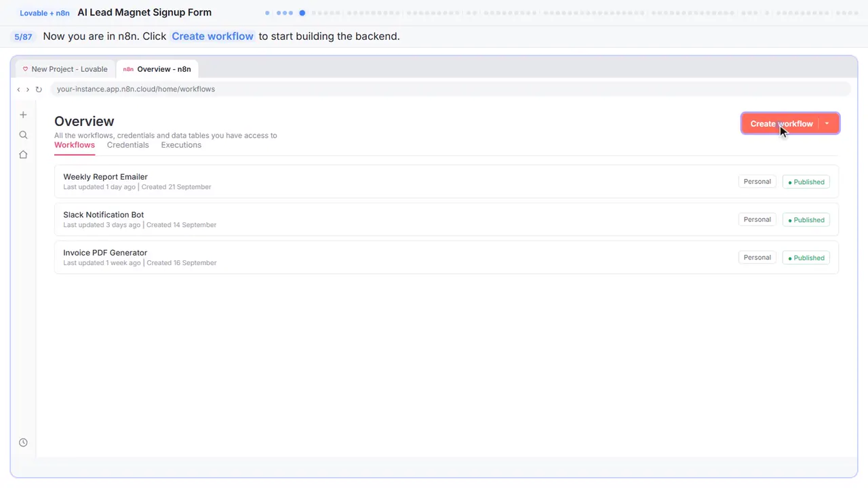
Task: Click the URL address bar
Action: coord(450,89)
